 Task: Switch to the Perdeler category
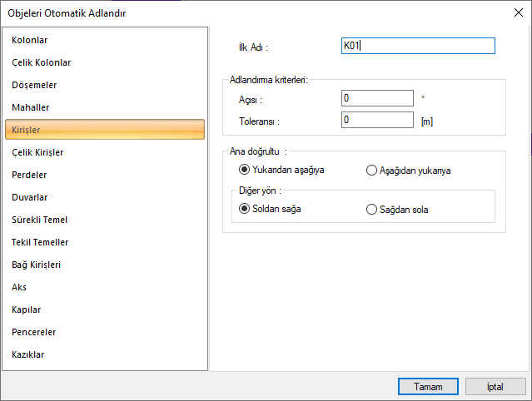click(29, 175)
